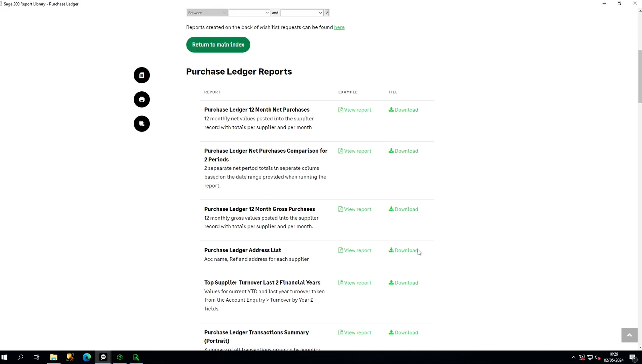
Task: Launch Microsoft Edge from the taskbar
Action: pyautogui.click(x=87, y=357)
